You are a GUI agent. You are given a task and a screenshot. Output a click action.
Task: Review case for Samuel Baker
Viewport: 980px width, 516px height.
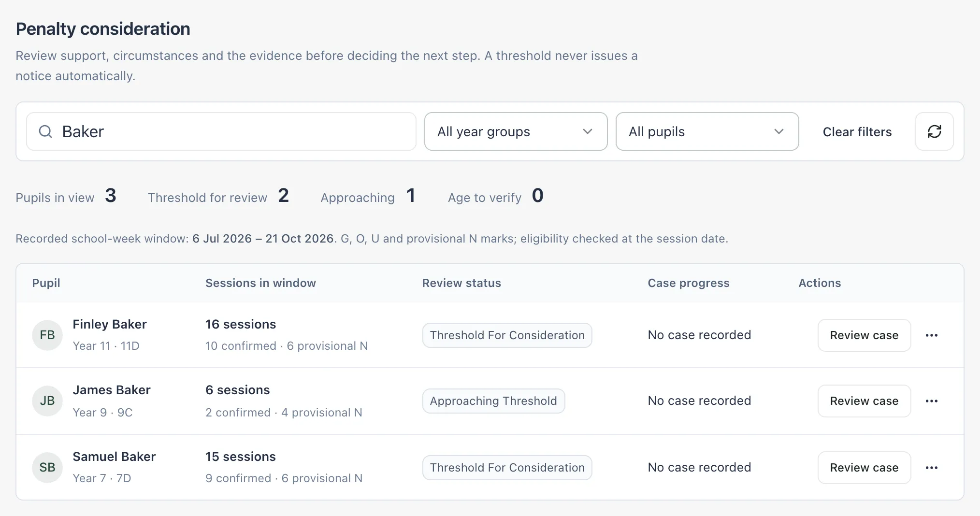[x=864, y=468]
